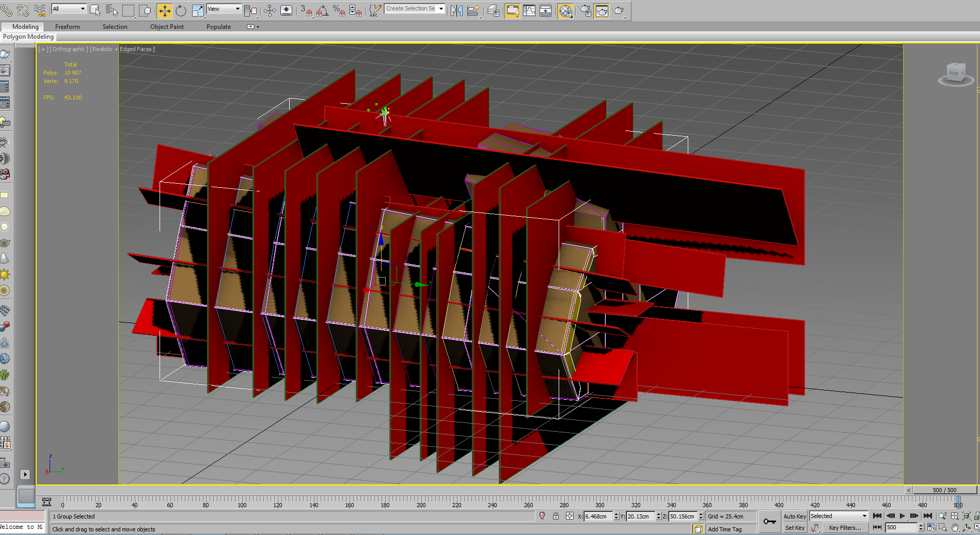Screen dimensions: 980x535
Task: Click the X coordinate input field
Action: (598, 516)
